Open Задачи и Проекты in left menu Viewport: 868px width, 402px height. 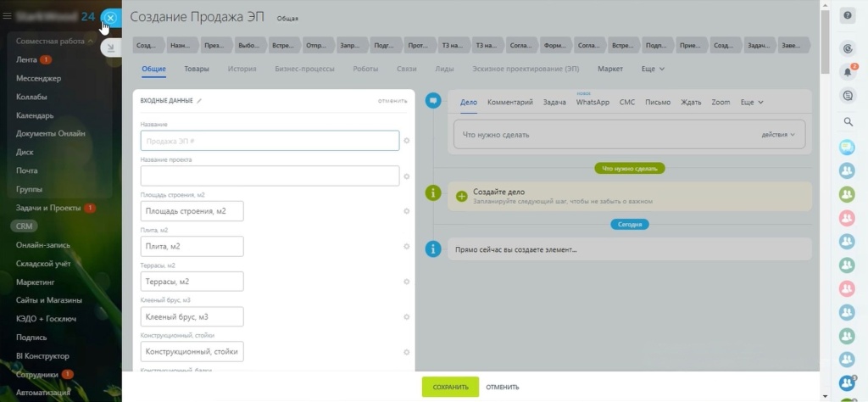[x=47, y=208]
